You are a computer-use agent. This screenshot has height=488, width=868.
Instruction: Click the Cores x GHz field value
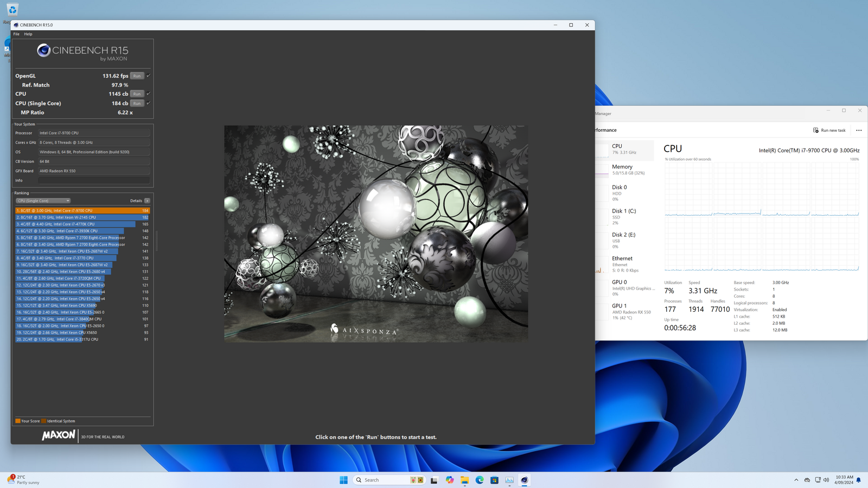tap(94, 143)
